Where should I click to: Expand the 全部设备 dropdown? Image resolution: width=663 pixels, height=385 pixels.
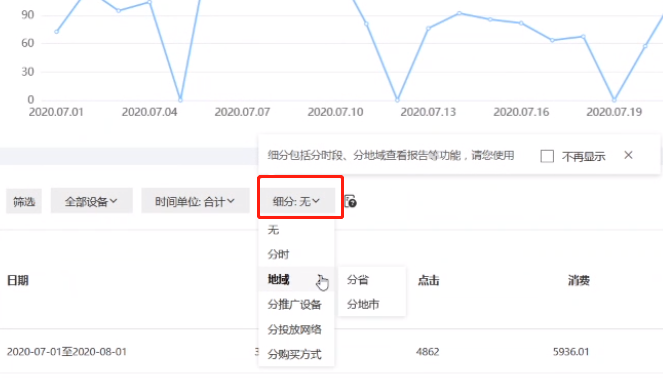point(91,201)
